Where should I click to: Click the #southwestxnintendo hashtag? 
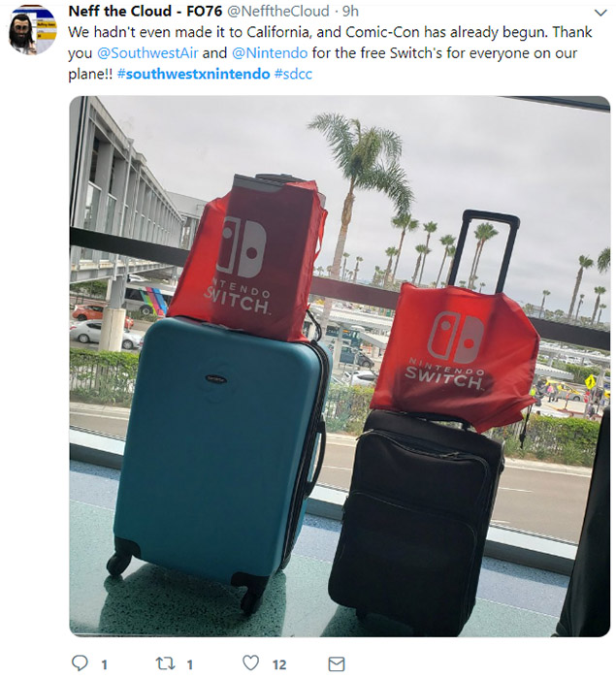tap(194, 74)
